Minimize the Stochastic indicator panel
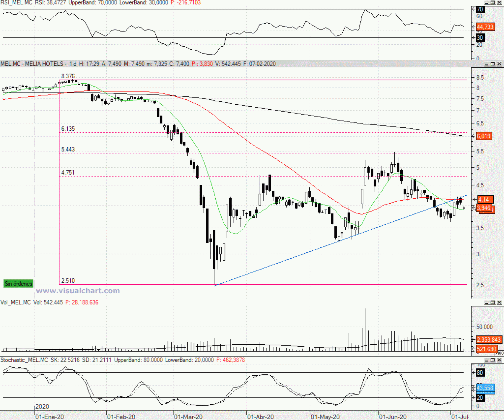 [487, 360]
